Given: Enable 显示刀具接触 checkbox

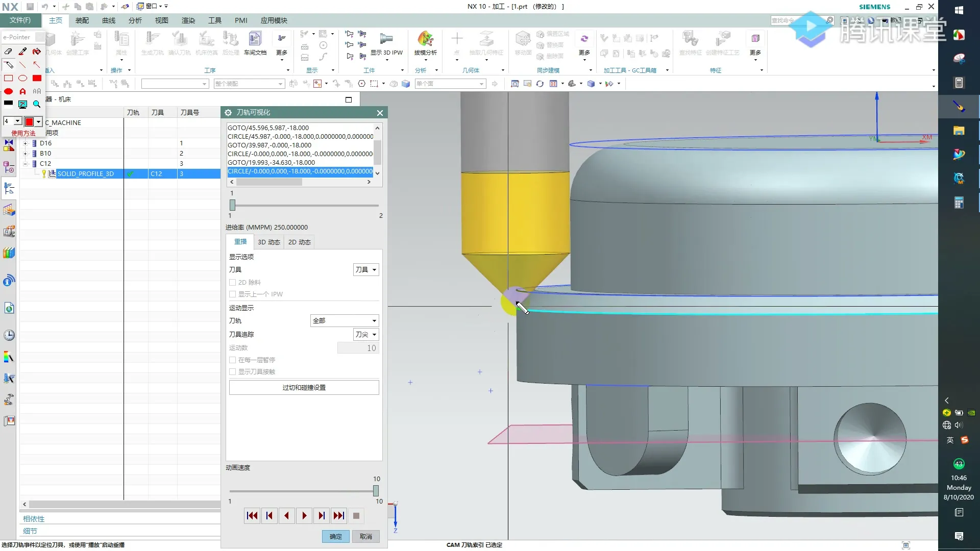Looking at the screenshot, I should (x=233, y=371).
